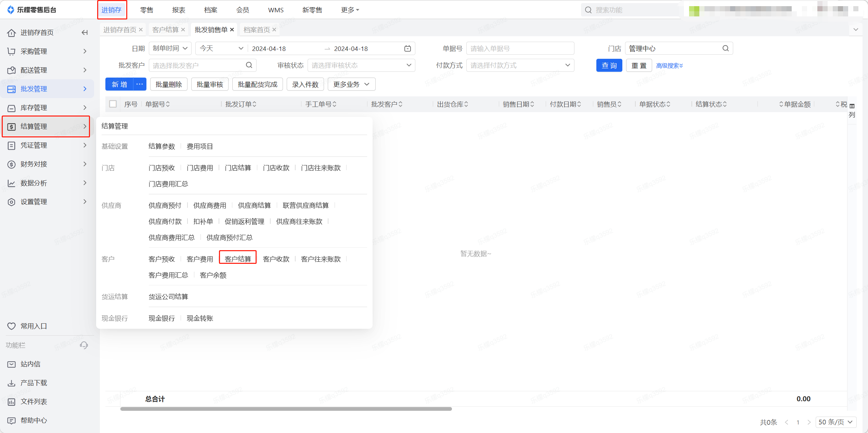Click the 新增 button
Screen dimensions: 868x433
coord(119,84)
